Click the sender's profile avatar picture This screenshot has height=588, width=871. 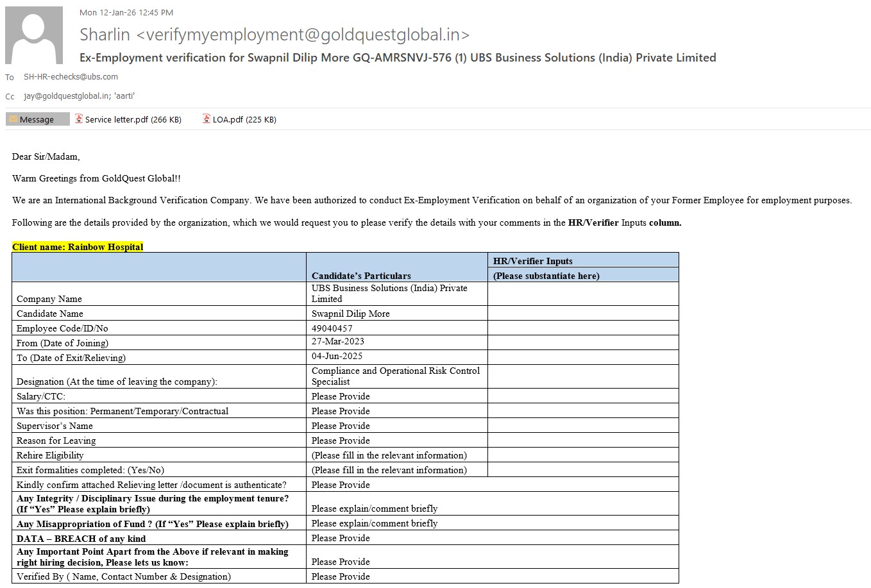click(34, 35)
